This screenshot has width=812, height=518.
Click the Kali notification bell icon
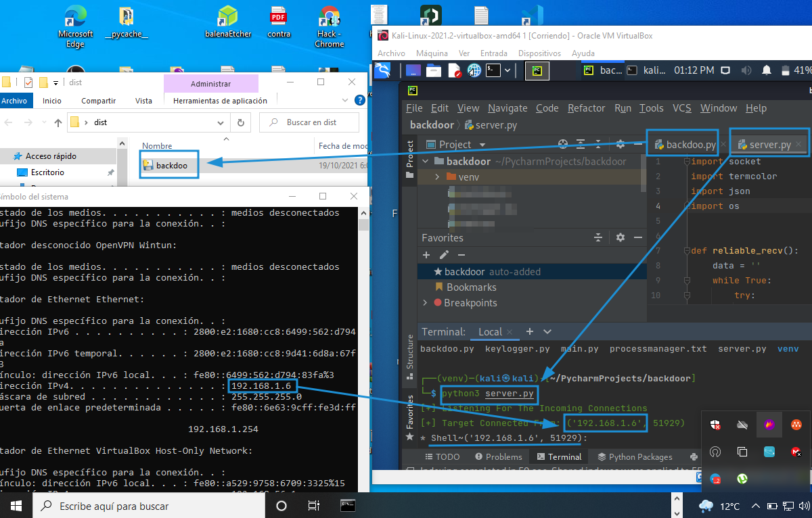tap(767, 70)
